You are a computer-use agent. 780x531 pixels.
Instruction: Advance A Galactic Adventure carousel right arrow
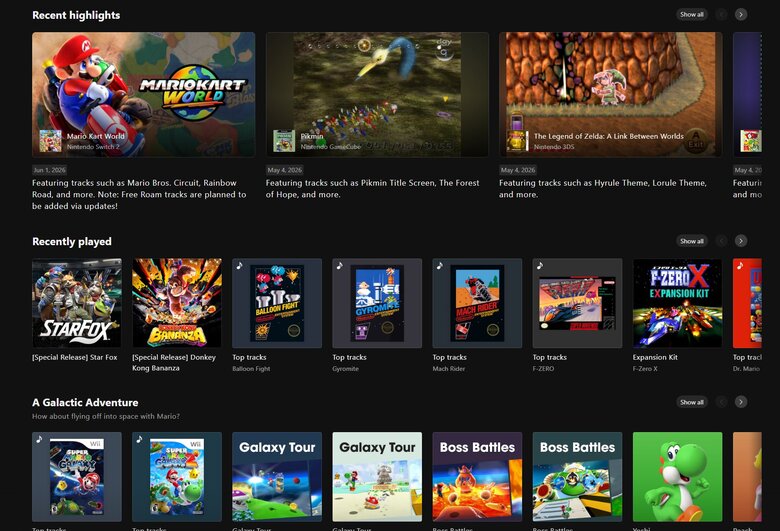(x=741, y=402)
